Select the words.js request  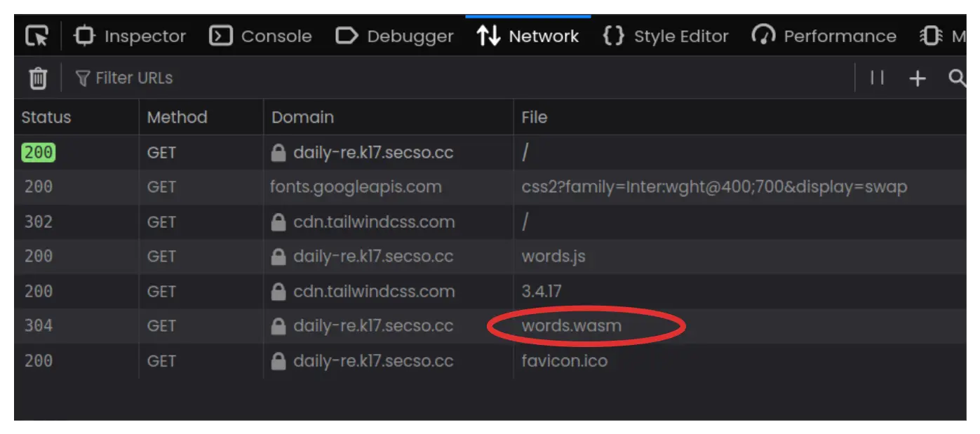553,257
